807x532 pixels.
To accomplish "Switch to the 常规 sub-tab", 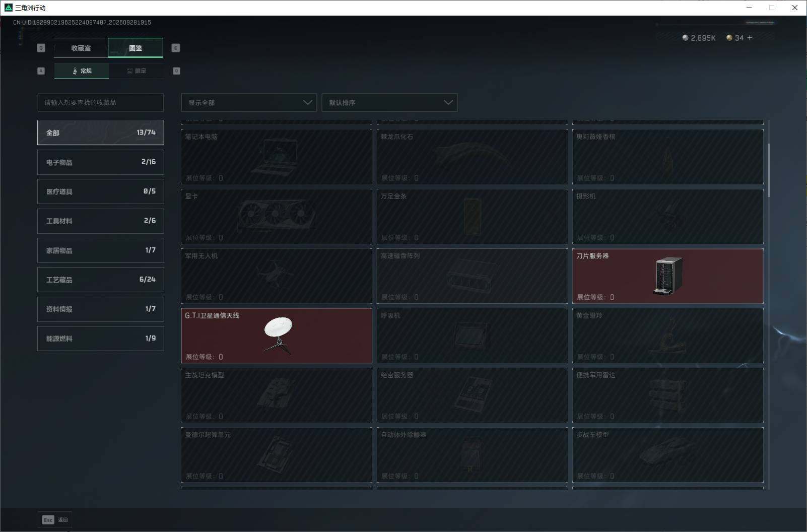I will 82,71.
